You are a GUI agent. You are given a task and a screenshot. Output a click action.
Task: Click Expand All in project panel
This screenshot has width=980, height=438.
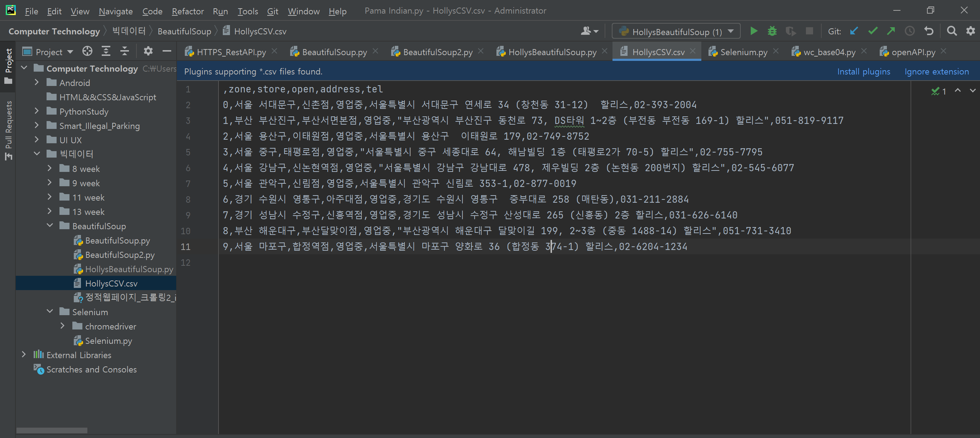click(106, 51)
